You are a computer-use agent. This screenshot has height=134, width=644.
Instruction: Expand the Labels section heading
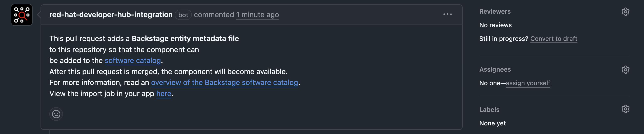489,110
